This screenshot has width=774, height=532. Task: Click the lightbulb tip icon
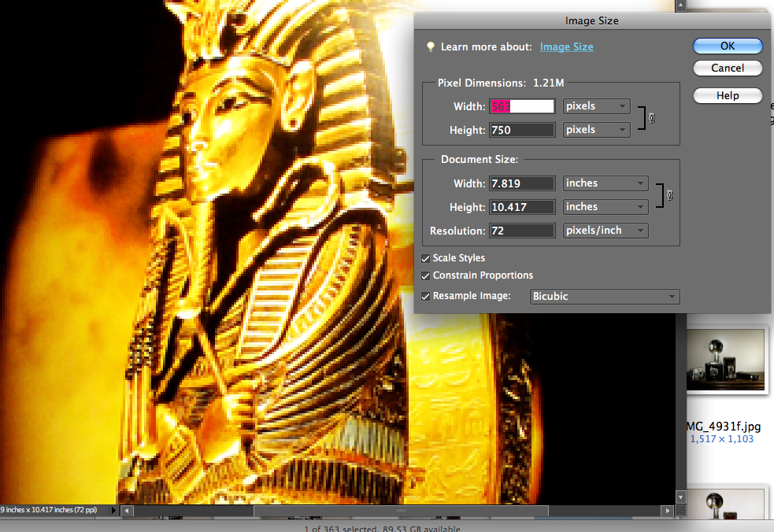point(431,46)
